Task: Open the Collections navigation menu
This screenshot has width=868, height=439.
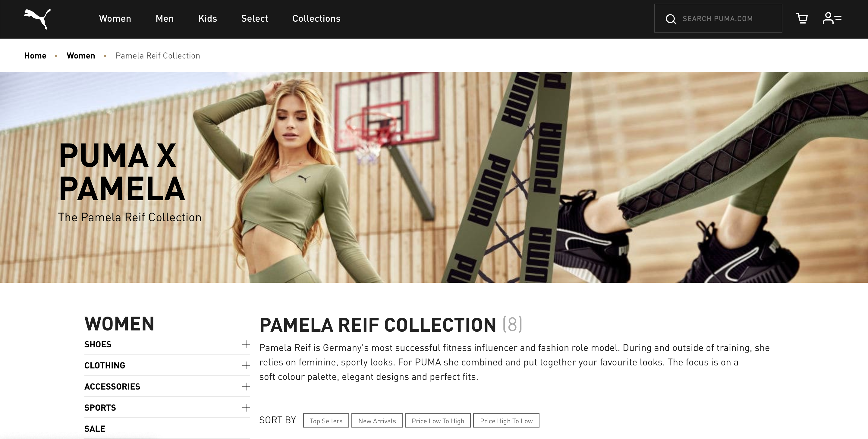Action: tap(316, 19)
